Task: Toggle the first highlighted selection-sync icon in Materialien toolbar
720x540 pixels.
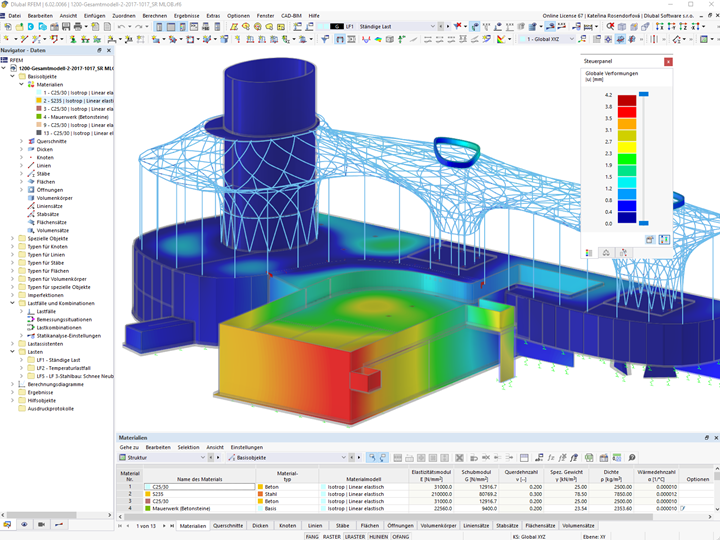Action: 372,458
